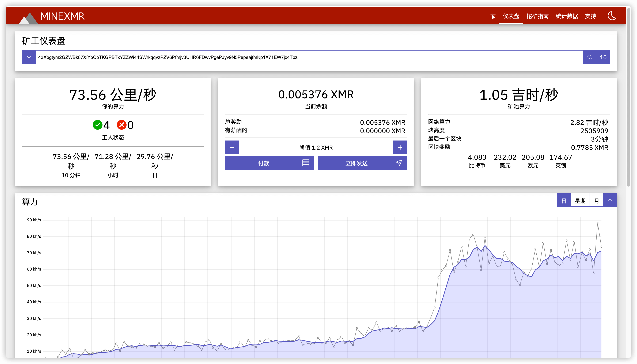Decrease threshold with the minus button
The height and width of the screenshot is (364, 637).
[x=232, y=147]
